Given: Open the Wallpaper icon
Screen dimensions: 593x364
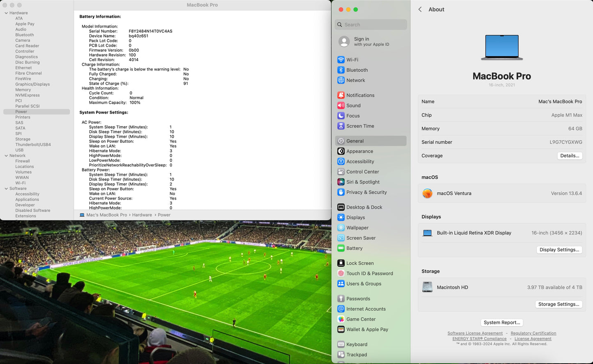Looking at the screenshot, I should tap(341, 228).
